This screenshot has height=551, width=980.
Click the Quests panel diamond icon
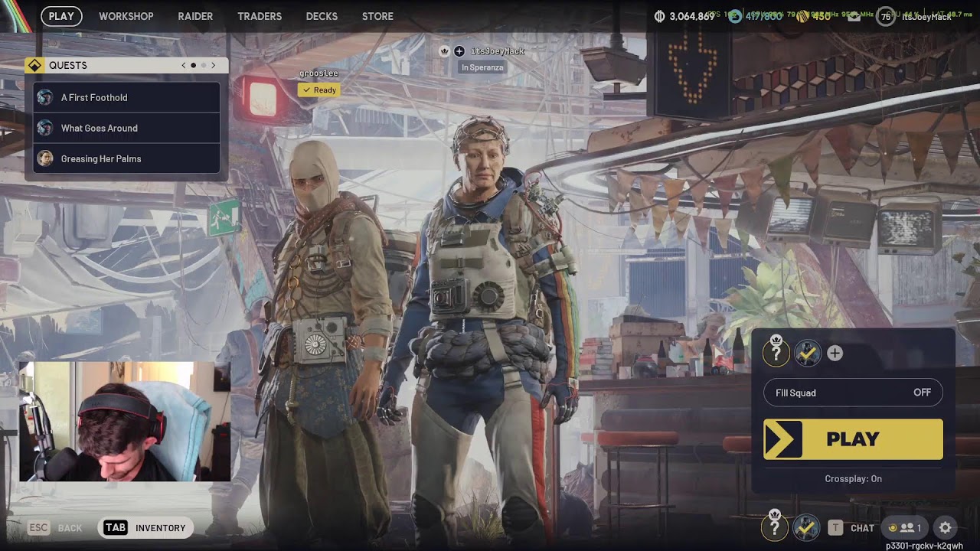pos(34,66)
